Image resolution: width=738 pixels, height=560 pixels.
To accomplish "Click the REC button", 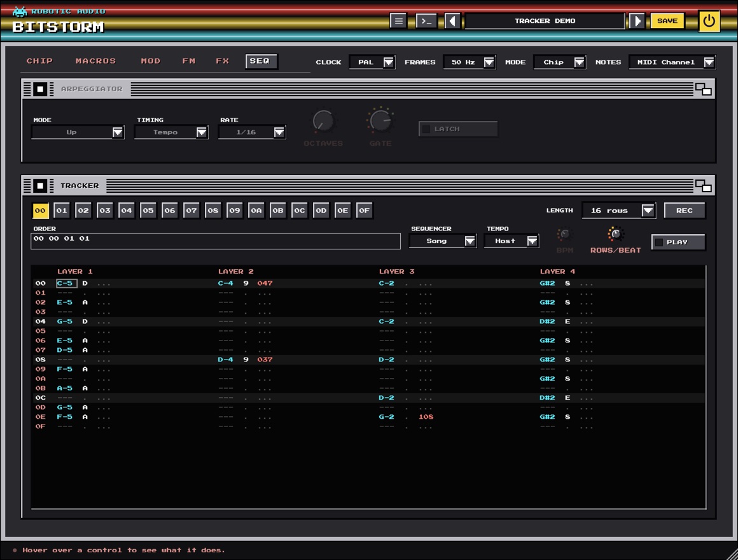I will 685,211.
